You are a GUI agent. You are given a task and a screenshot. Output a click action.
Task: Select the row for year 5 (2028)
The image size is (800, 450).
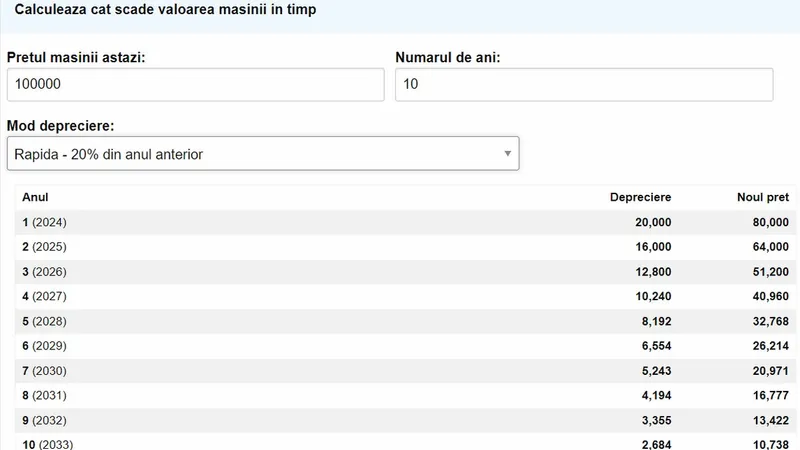[x=44, y=321]
